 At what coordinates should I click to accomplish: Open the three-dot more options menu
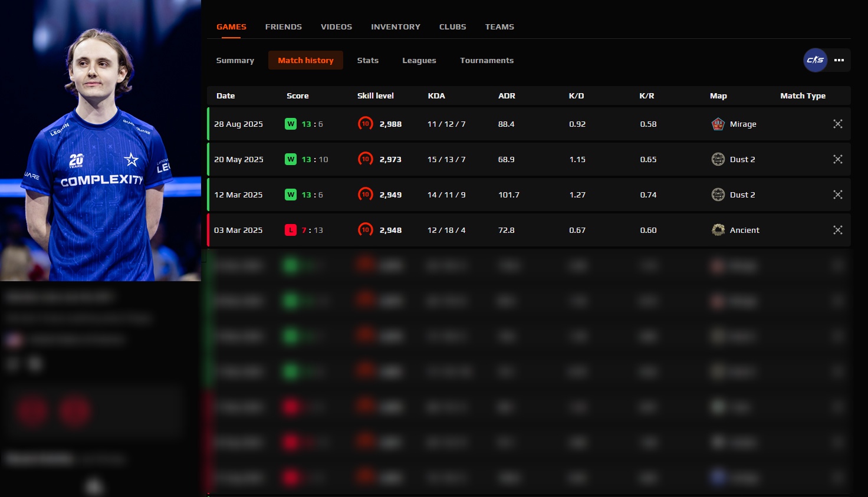pyautogui.click(x=839, y=60)
